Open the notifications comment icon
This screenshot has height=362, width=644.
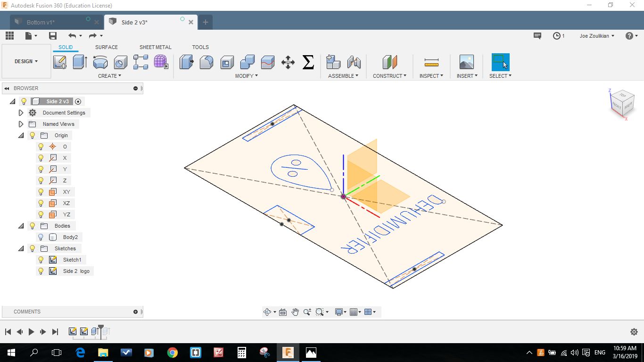(537, 36)
